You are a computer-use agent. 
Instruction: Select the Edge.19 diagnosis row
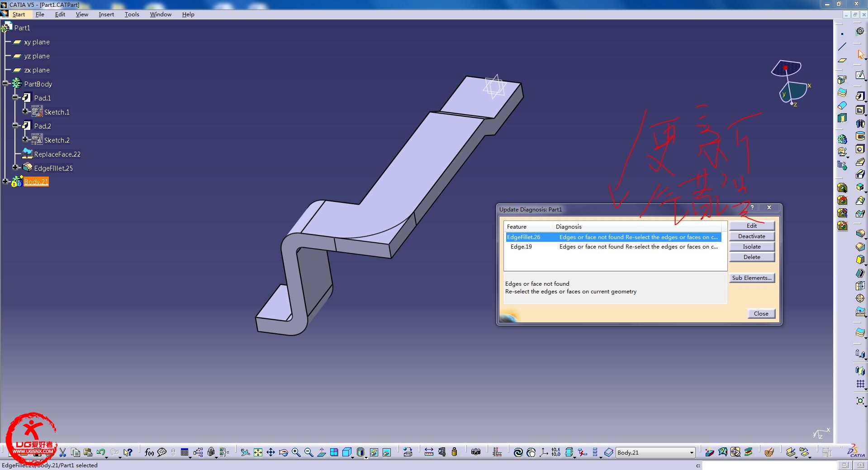click(x=613, y=246)
